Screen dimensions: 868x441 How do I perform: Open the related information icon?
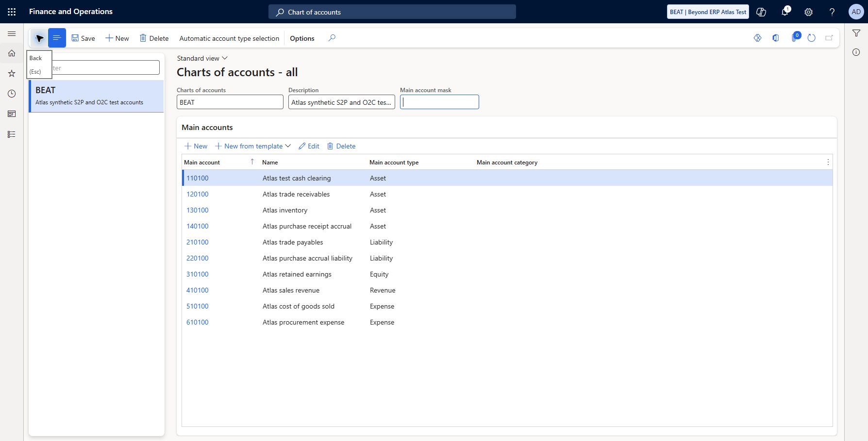(856, 52)
